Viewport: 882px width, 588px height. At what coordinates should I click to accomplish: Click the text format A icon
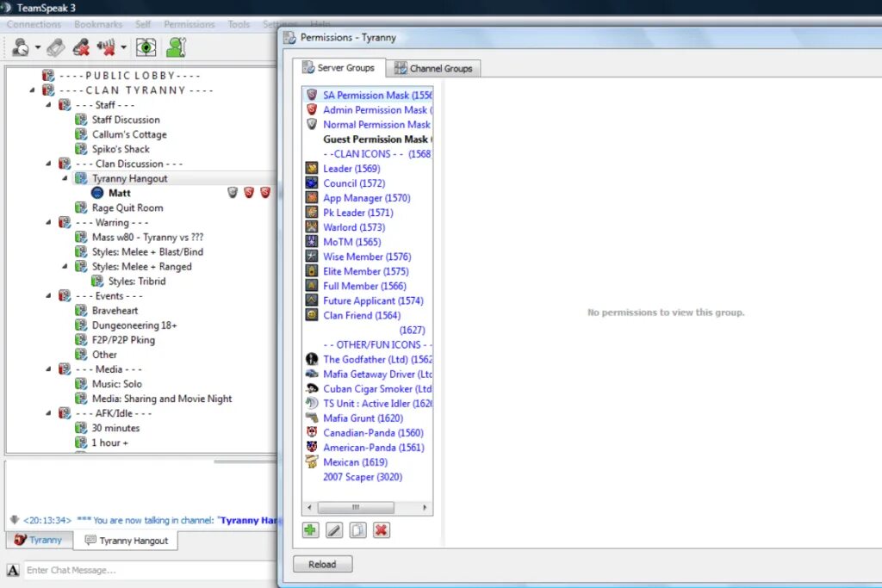point(13,570)
